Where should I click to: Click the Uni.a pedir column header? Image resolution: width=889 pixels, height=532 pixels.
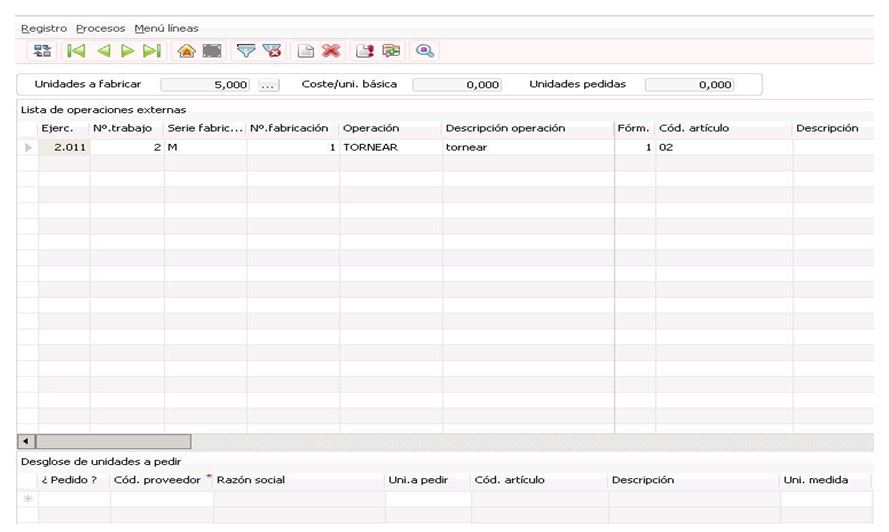428,480
